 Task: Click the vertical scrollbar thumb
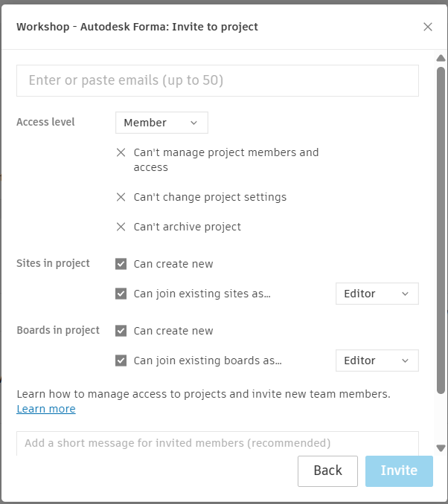pos(441,223)
